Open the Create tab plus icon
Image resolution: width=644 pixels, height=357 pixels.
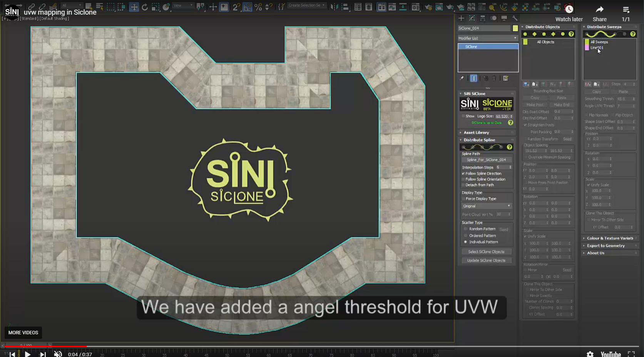coord(461,18)
